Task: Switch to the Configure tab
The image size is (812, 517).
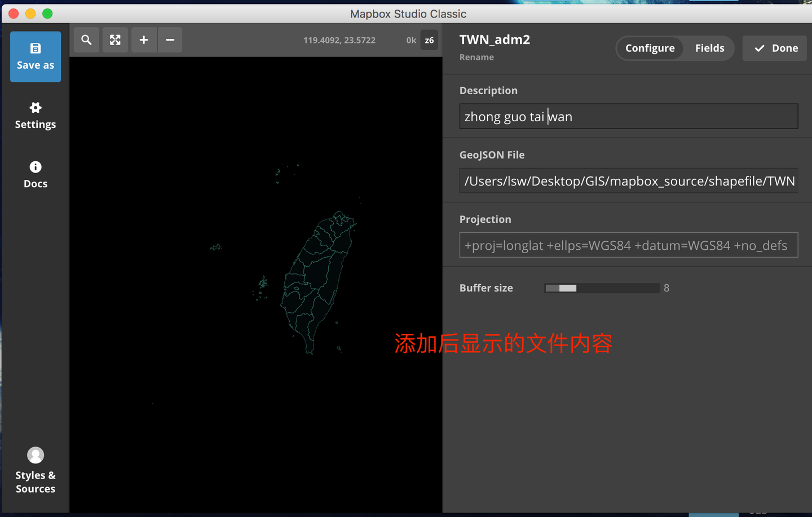Action: [650, 48]
